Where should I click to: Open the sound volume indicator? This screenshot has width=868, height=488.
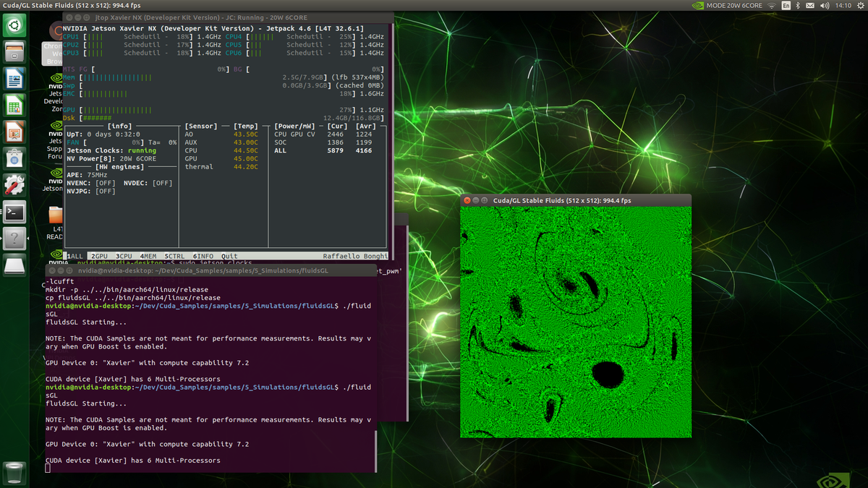825,5
